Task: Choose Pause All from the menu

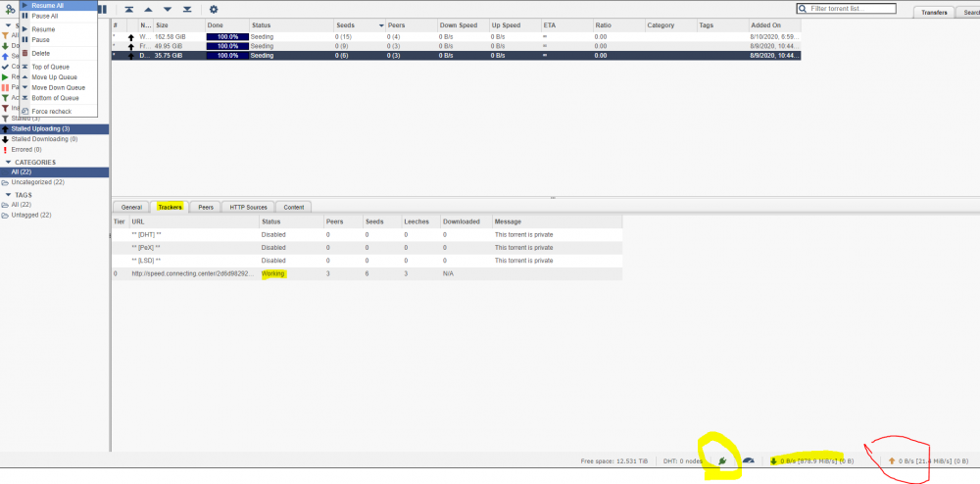Action: tap(58, 17)
